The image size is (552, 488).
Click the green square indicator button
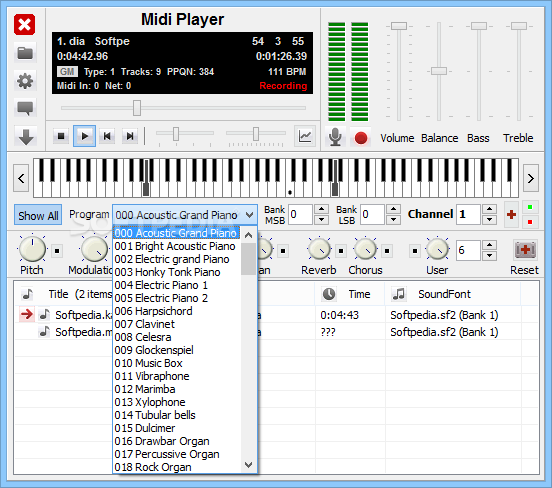tap(530, 207)
